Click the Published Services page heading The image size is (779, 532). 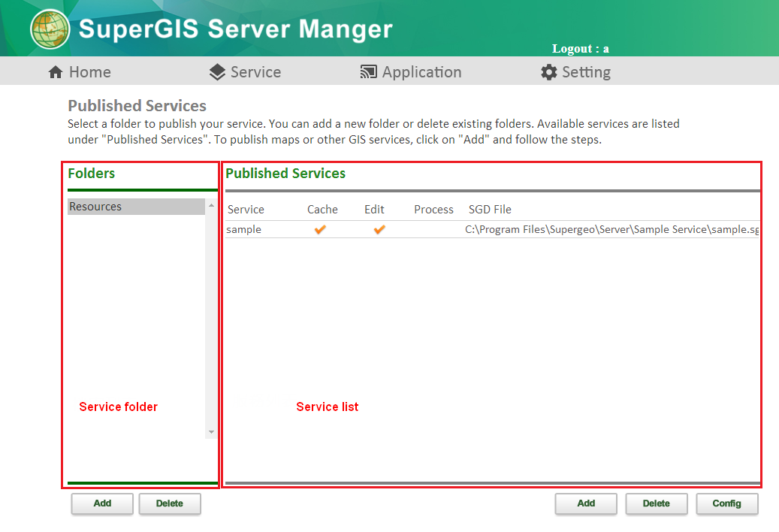click(x=137, y=106)
